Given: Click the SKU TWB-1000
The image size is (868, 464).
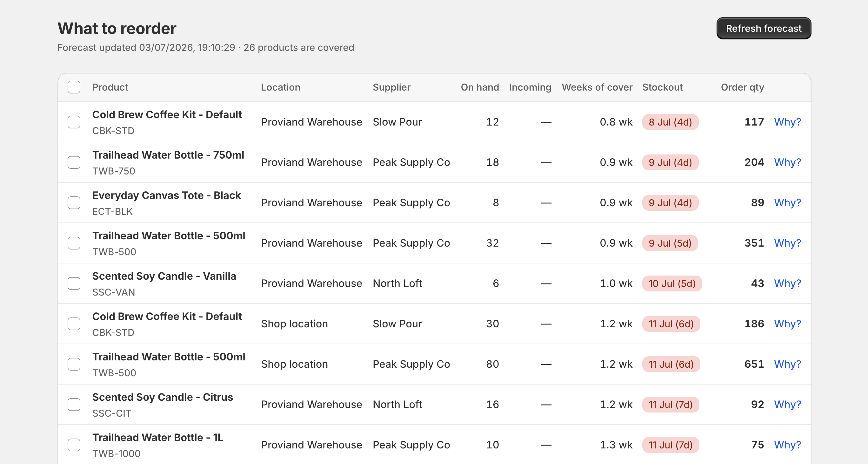Looking at the screenshot, I should 116,454.
